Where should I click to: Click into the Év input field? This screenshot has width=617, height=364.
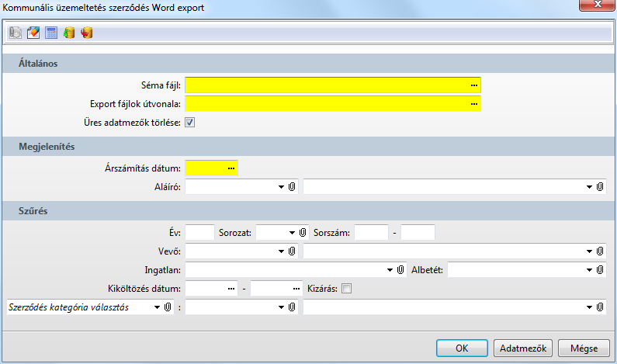[200, 233]
